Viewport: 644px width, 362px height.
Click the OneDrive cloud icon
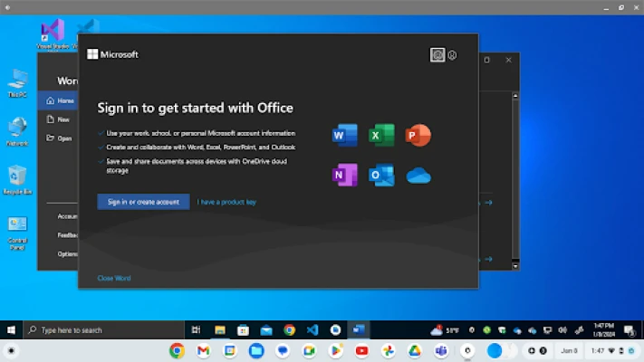point(418,176)
